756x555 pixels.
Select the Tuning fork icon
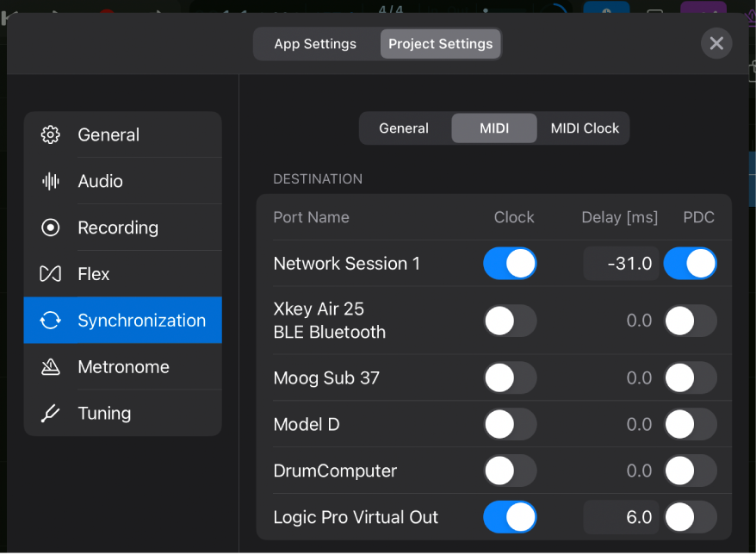50,413
